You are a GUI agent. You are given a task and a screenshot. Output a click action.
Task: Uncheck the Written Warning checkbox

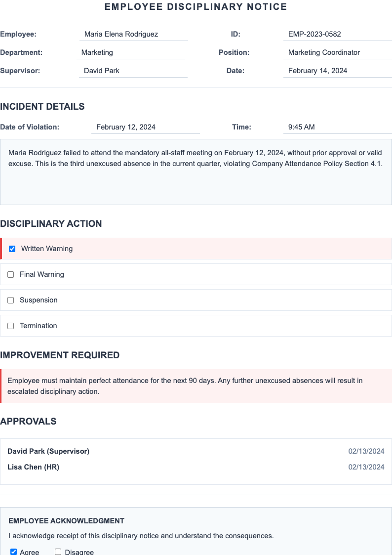pos(12,249)
